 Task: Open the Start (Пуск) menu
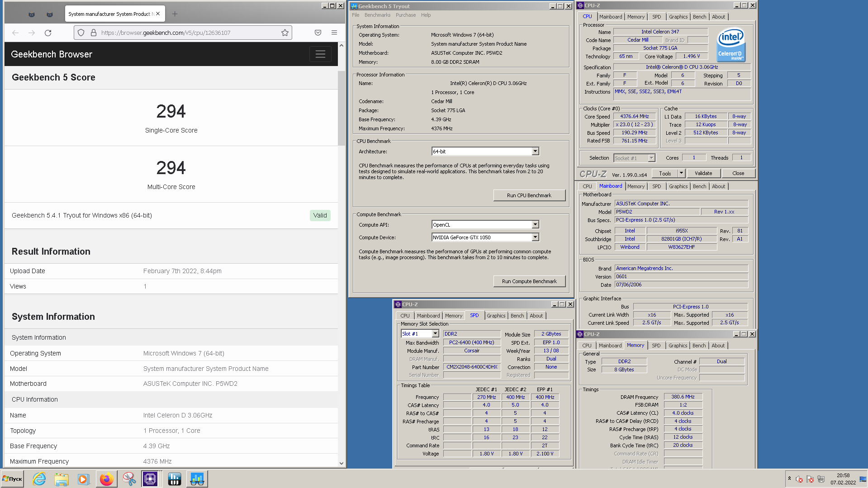(x=12, y=479)
